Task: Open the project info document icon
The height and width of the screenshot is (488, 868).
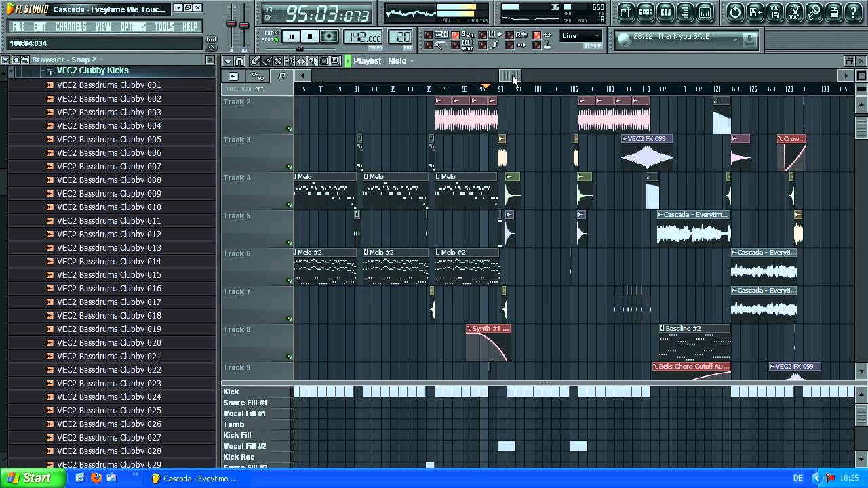Action: point(834,12)
